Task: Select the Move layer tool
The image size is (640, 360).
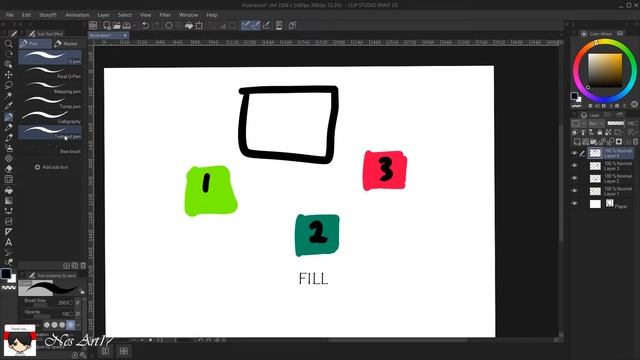Action: pos(8,75)
